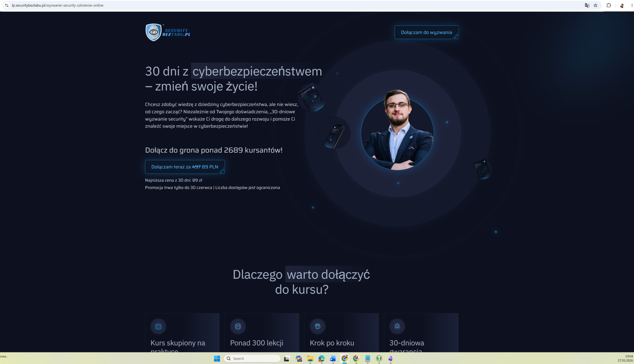Open Task View from the taskbar
This screenshot has height=364, width=634.
pyautogui.click(x=287, y=359)
